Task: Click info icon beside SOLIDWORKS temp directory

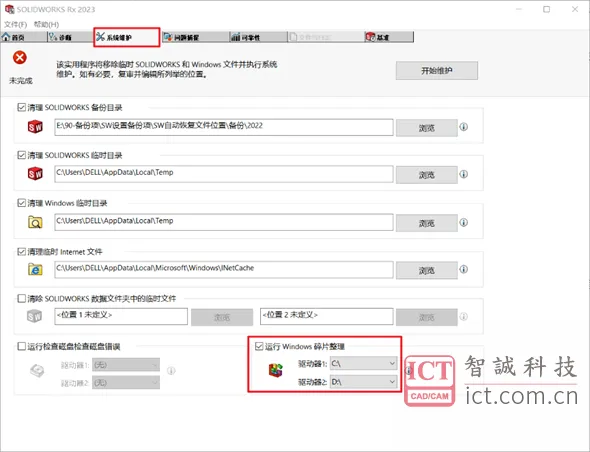Action: tap(464, 174)
